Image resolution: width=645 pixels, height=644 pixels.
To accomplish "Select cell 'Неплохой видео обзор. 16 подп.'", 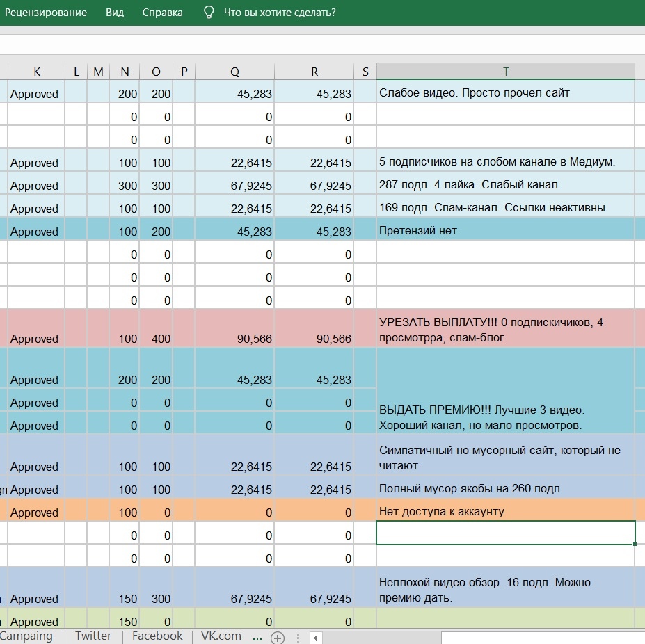I will coord(506,588).
